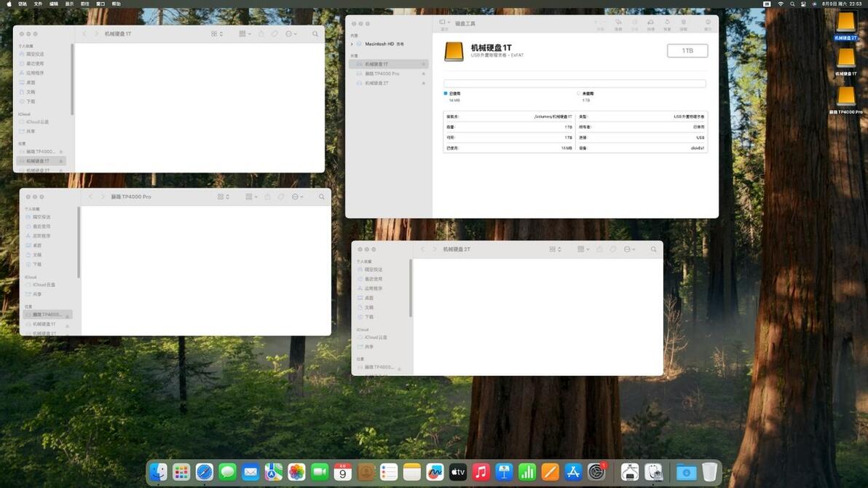This screenshot has height=488, width=868.
Task: Click the disk usage bar for 机械硬盘 1T
Action: point(575,84)
